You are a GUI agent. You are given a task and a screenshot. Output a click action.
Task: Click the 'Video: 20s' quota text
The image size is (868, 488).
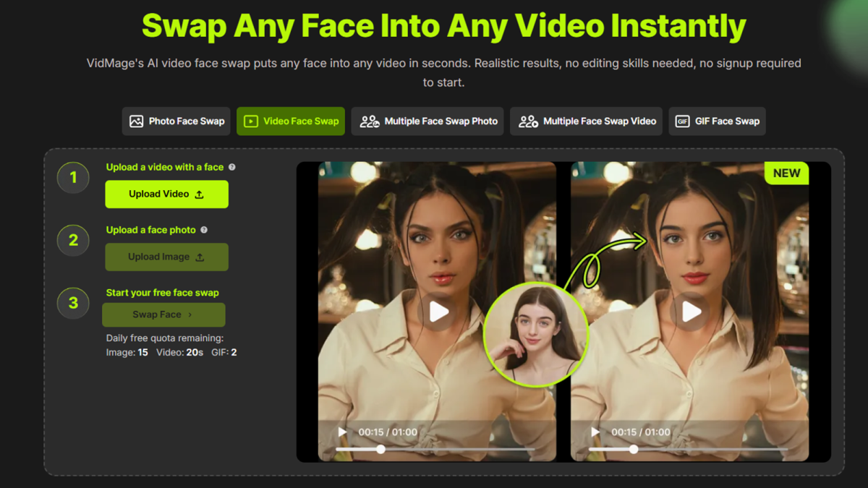tap(180, 352)
